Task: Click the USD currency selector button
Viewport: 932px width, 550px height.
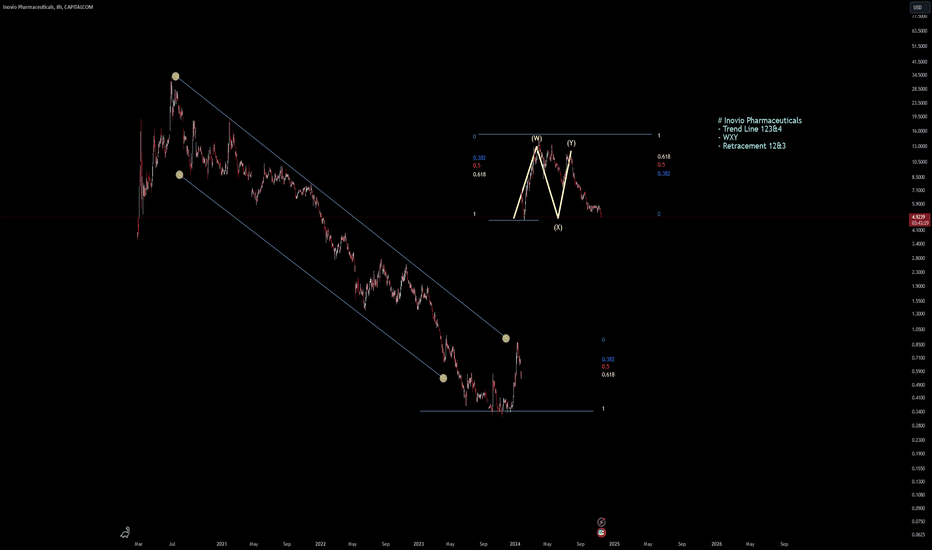Action: (917, 7)
